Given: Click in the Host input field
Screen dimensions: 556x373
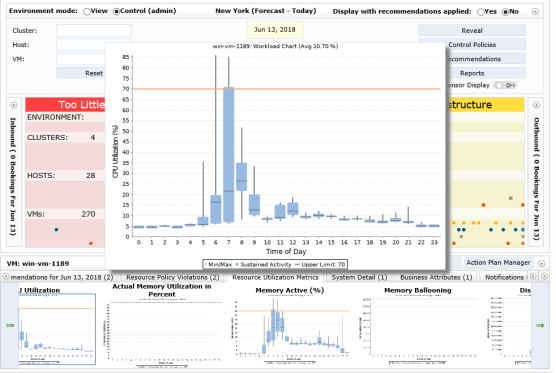Looking at the screenshot, I should click(x=81, y=45).
